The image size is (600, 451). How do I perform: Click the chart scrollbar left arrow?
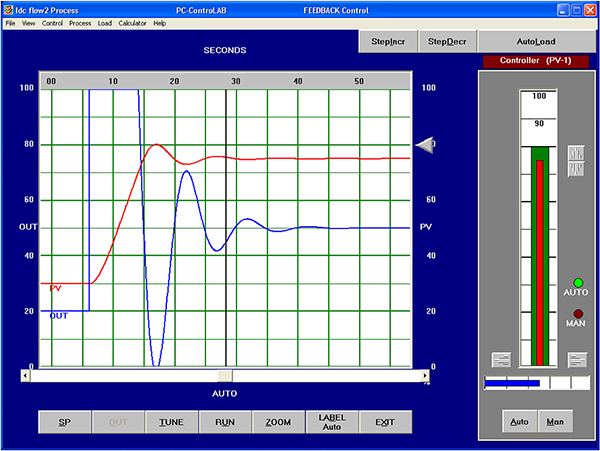[25, 376]
